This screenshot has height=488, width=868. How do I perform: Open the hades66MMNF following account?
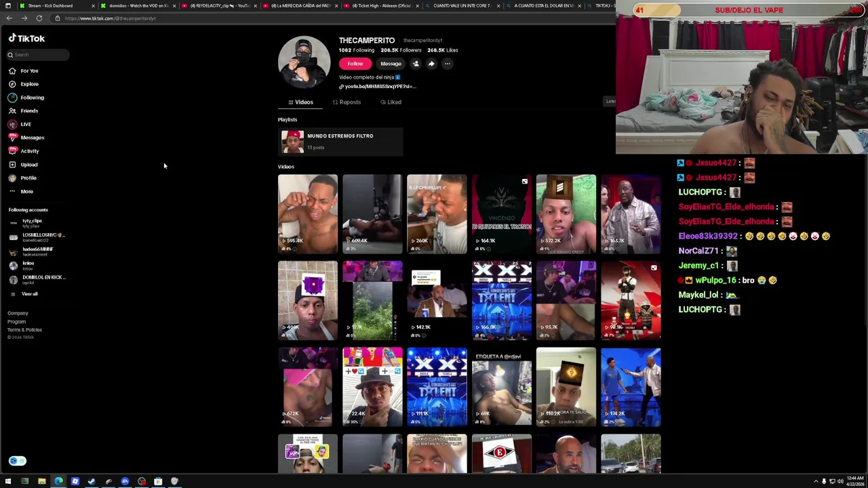point(31,251)
